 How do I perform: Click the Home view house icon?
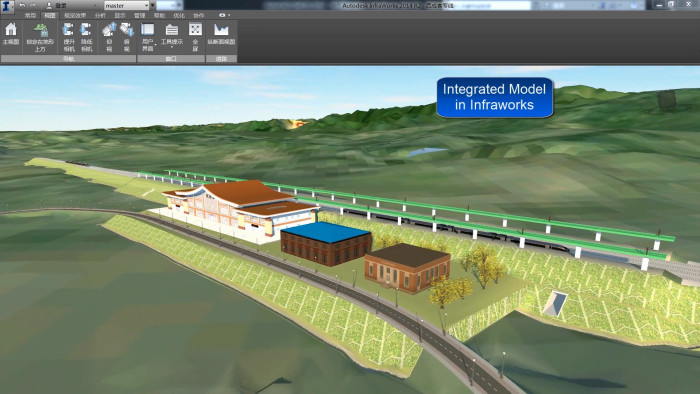pyautogui.click(x=11, y=30)
